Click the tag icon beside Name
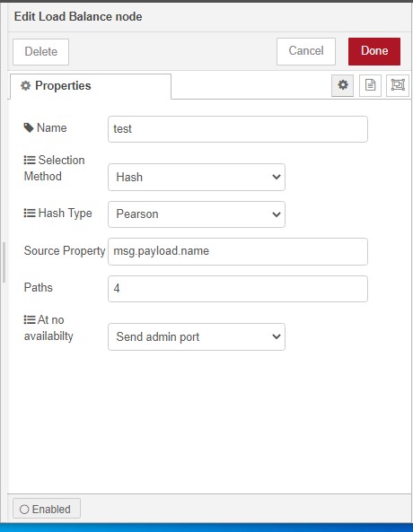This screenshot has width=413, height=532. point(29,128)
